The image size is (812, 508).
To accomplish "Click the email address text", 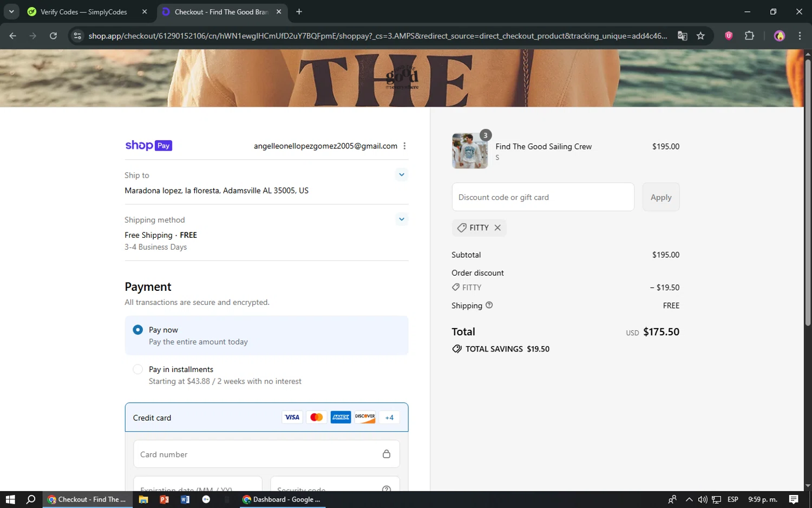I will coord(325,146).
